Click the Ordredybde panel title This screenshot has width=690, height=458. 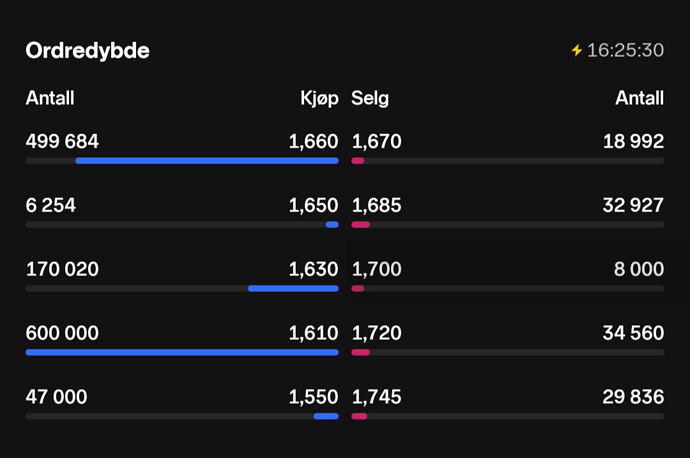(88, 50)
